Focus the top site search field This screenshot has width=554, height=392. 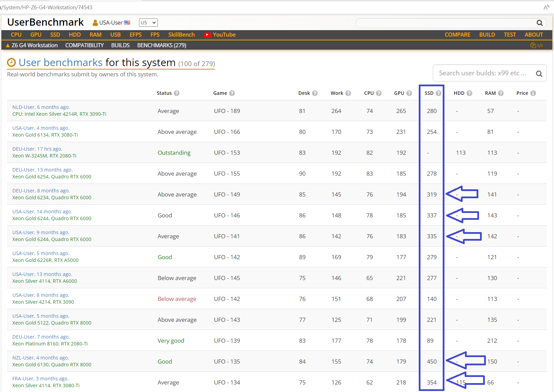coord(446,23)
